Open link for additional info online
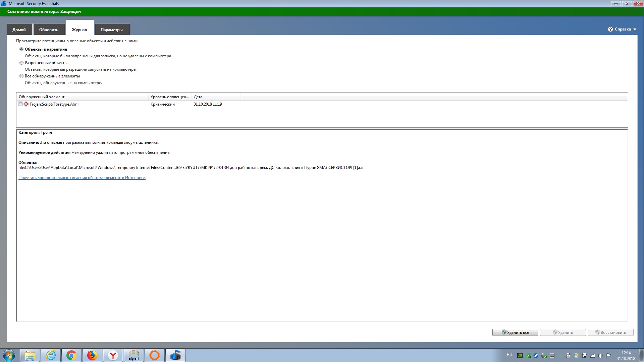Screen dimensions: 644x362 [82, 178]
